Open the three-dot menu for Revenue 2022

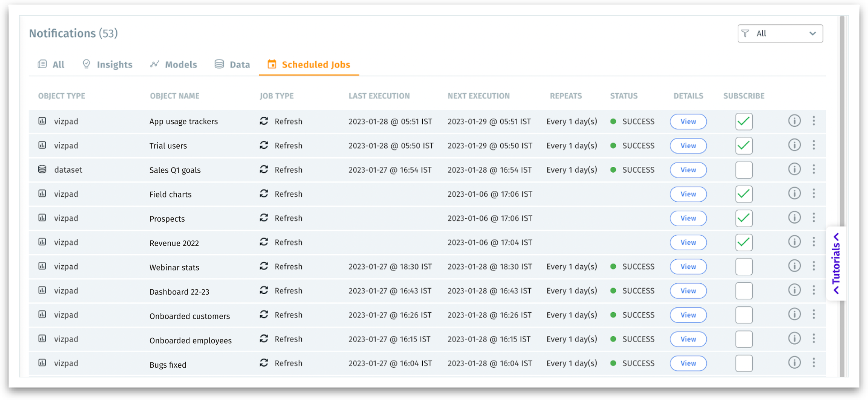(814, 242)
